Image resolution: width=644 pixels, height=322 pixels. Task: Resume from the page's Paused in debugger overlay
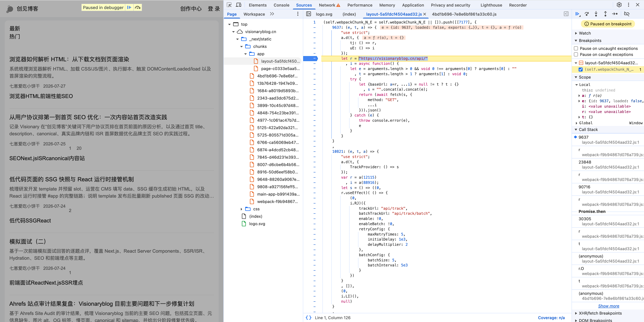click(129, 8)
